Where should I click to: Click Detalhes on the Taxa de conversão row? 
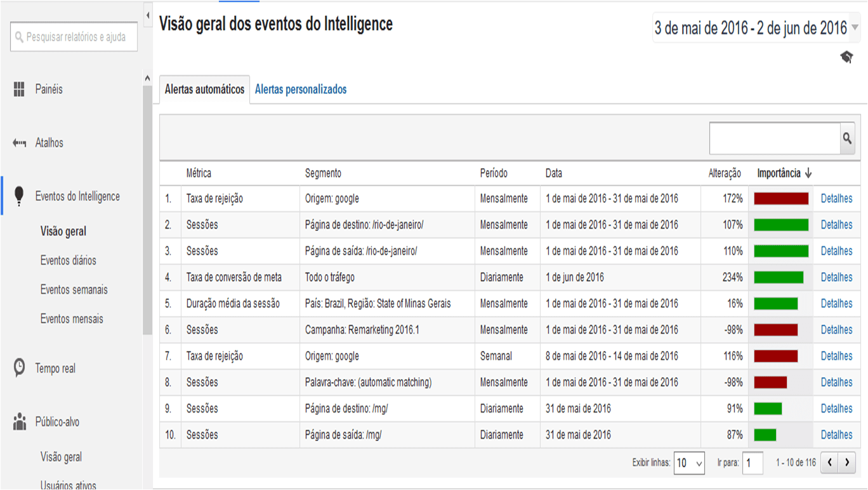838,277
